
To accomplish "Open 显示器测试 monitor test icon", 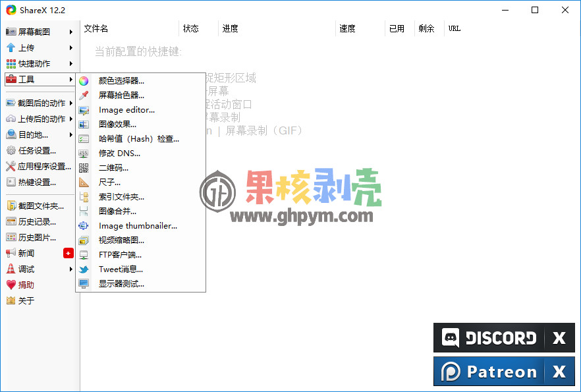I will [x=84, y=284].
